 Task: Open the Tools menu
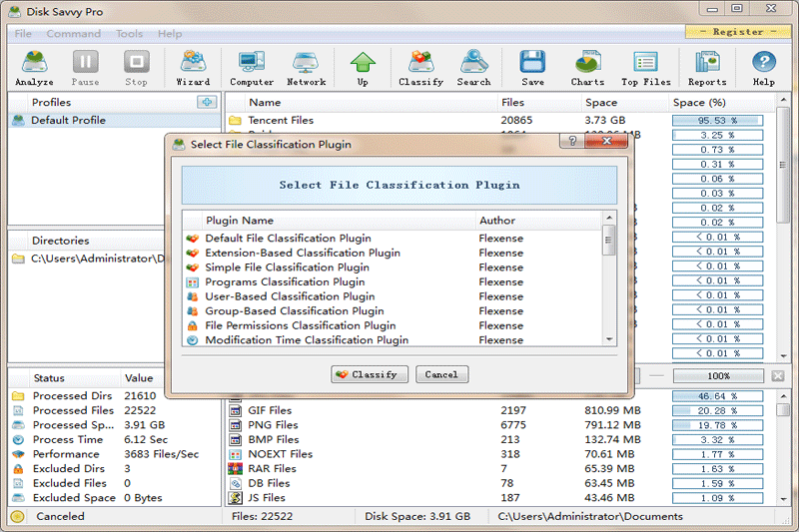click(x=129, y=34)
